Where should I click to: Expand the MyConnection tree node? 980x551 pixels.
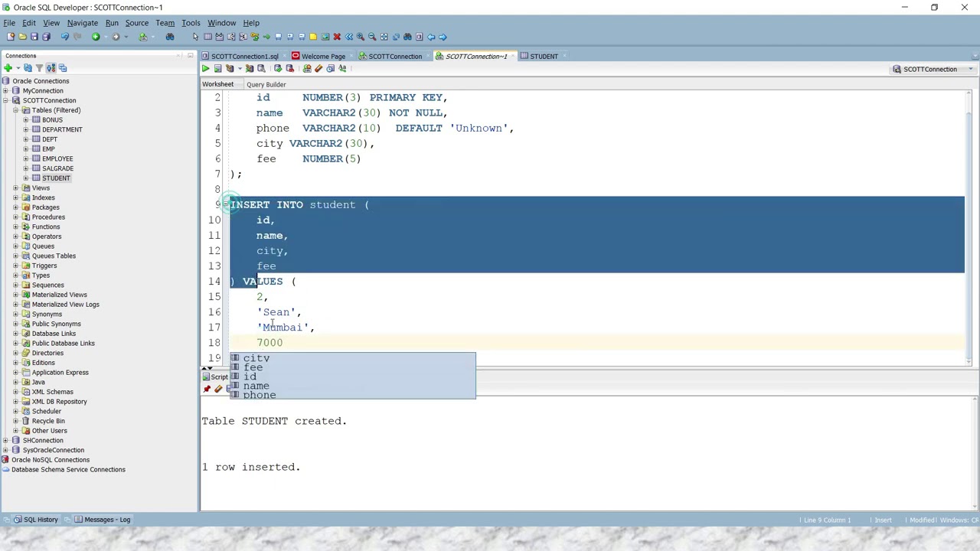[x=5, y=90]
